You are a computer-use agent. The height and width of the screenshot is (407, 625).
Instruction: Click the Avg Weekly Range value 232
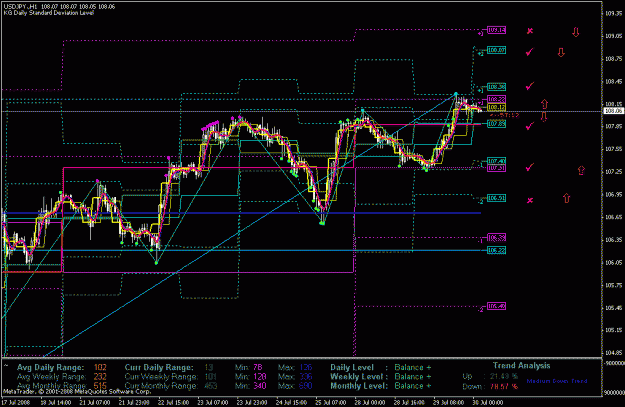(100, 377)
